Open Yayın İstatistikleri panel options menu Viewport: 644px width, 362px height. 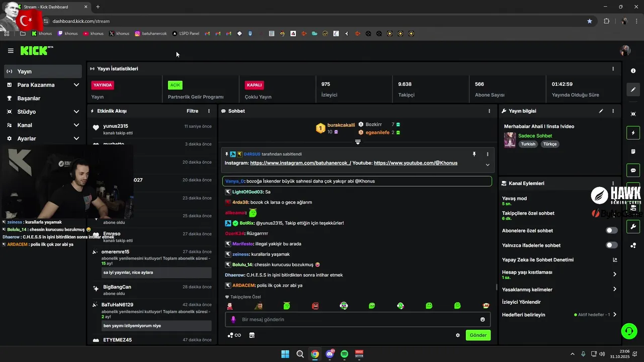[613, 68]
